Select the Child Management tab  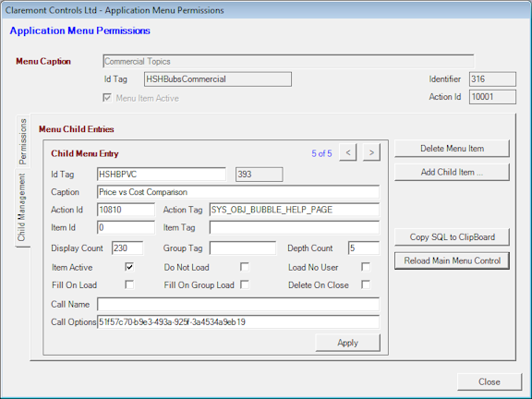pos(22,207)
